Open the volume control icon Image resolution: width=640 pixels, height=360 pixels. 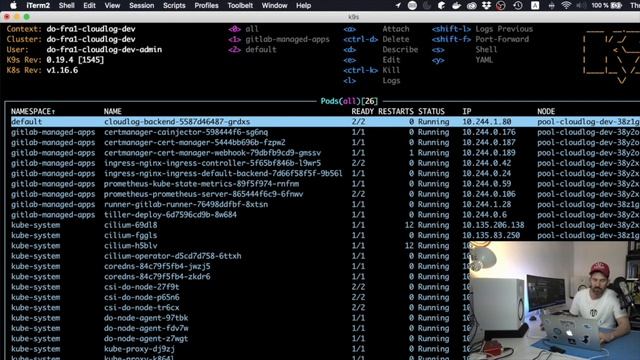[581, 5]
